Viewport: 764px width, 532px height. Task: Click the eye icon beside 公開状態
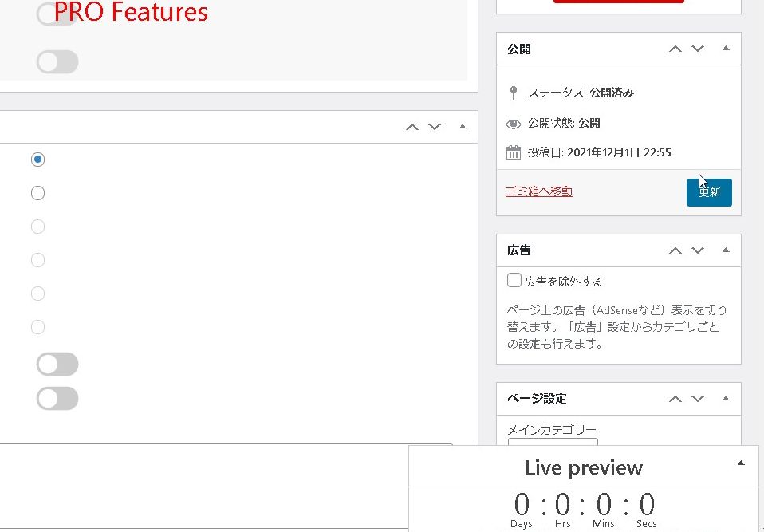pyautogui.click(x=514, y=124)
